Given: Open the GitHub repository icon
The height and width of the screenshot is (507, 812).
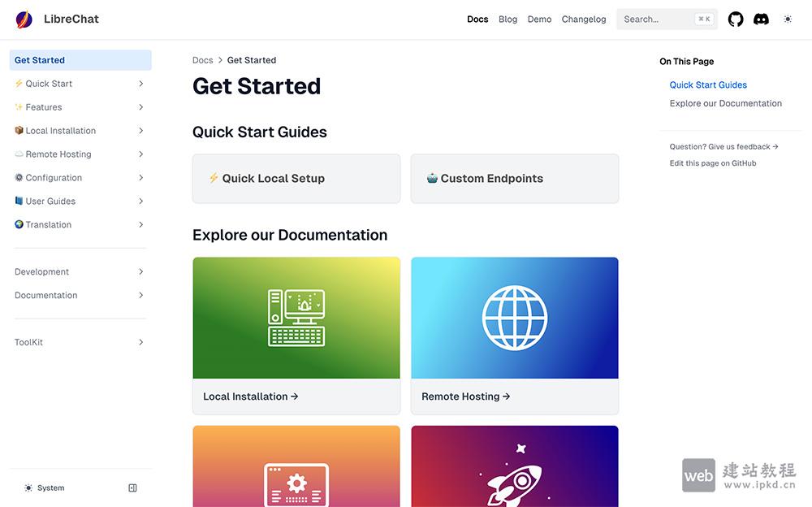Looking at the screenshot, I should pos(736,19).
